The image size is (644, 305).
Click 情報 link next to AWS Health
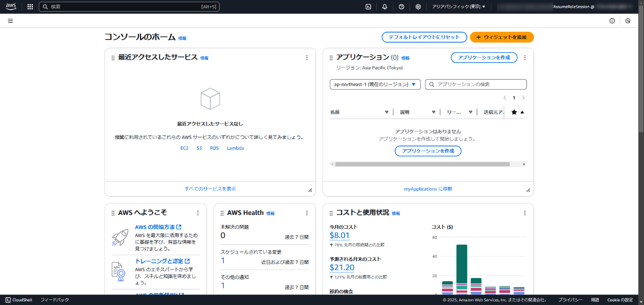coord(270,214)
